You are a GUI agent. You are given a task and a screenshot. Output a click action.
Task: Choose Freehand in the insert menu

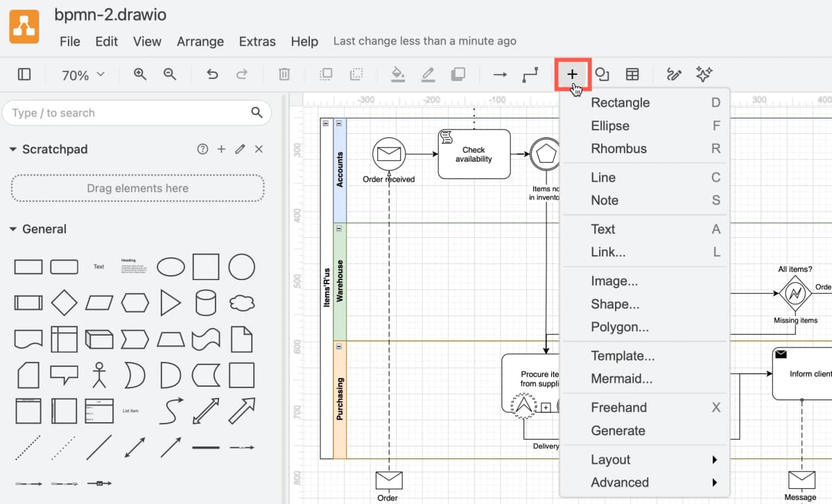(644, 407)
